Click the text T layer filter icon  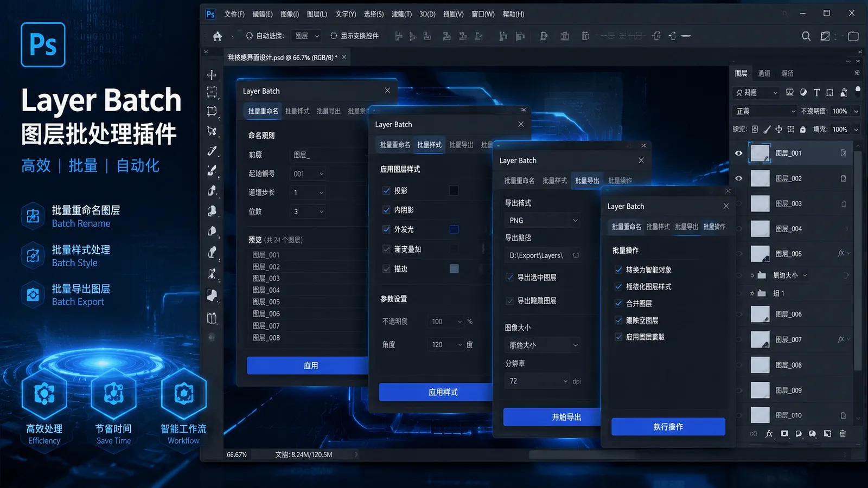[x=816, y=93]
